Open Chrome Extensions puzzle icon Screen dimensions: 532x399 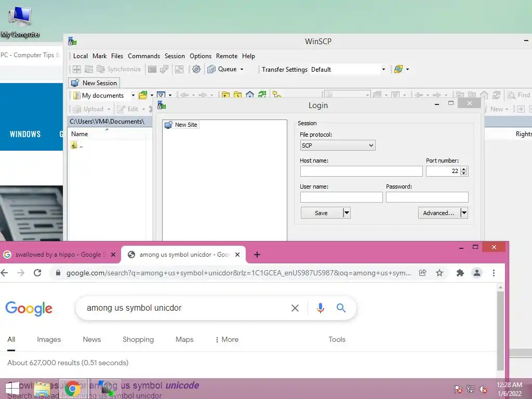point(460,273)
